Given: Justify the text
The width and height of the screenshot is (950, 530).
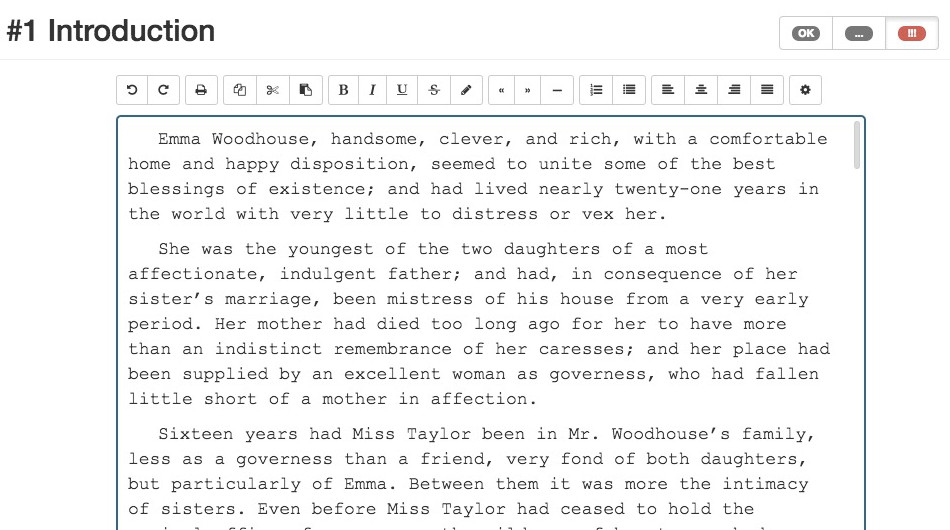Looking at the screenshot, I should pos(767,90).
